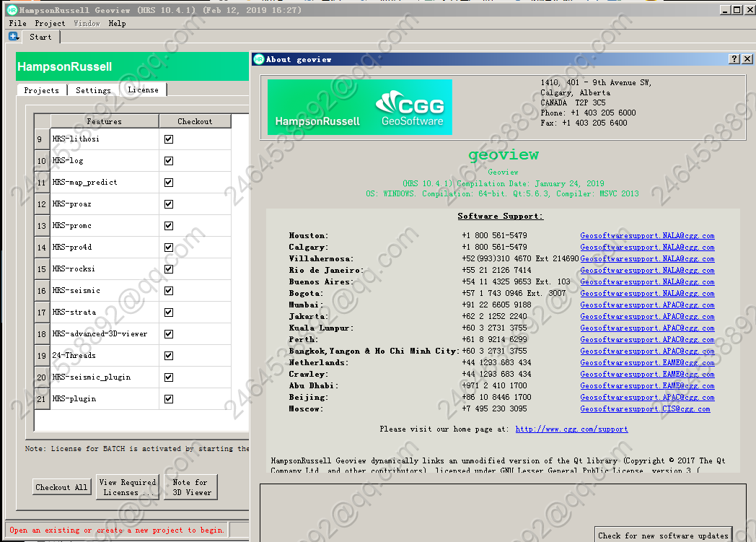The height and width of the screenshot is (542, 756).
Task: Open the Netherlands EAME support email link
Action: (647, 362)
